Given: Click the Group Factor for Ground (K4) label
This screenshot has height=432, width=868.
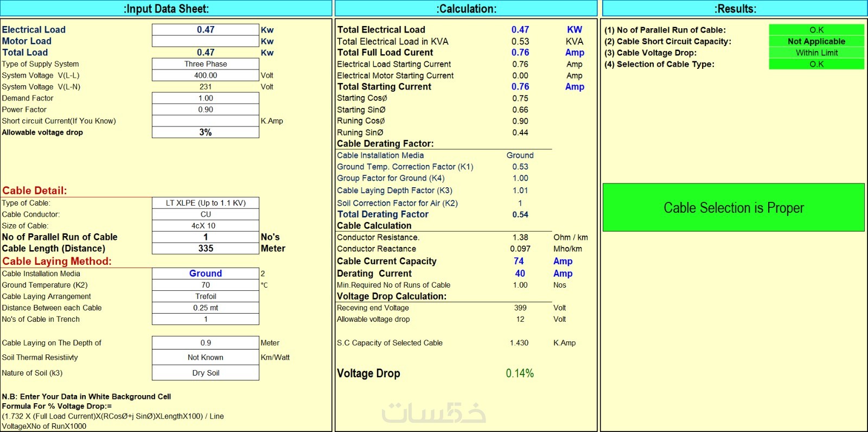Looking at the screenshot, I should 391,178.
